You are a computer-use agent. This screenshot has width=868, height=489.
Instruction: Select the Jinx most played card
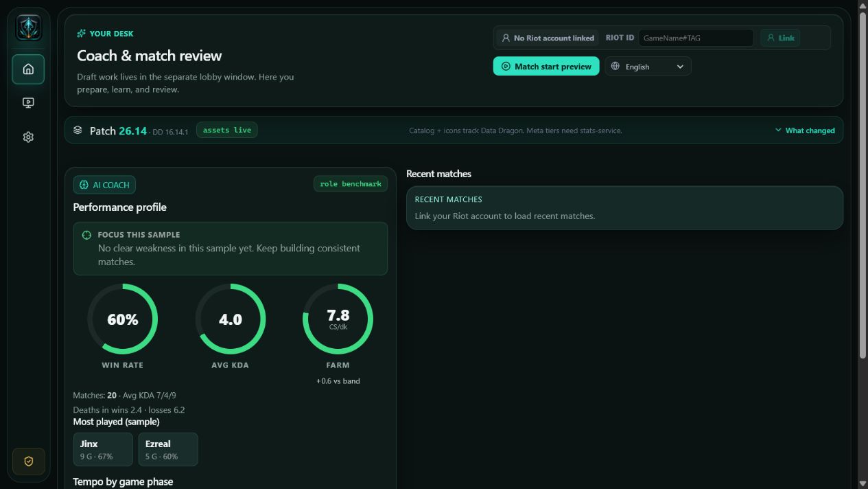[104, 449]
